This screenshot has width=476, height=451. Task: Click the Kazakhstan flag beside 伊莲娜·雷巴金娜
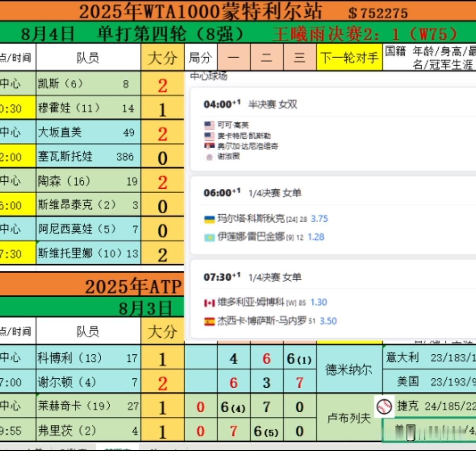pos(209,237)
